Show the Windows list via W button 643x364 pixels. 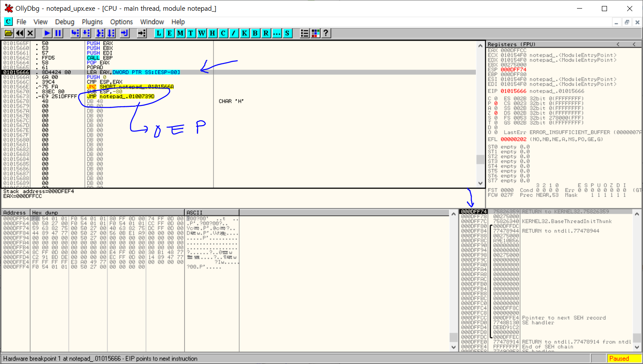coord(201,33)
